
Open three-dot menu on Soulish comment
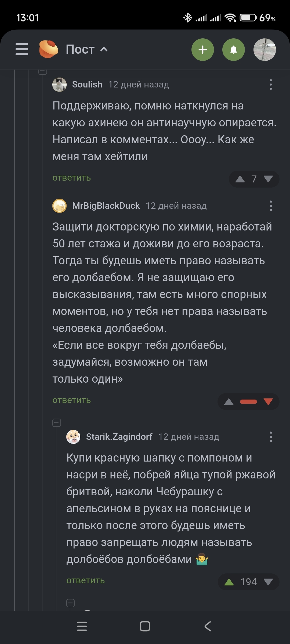point(271,85)
